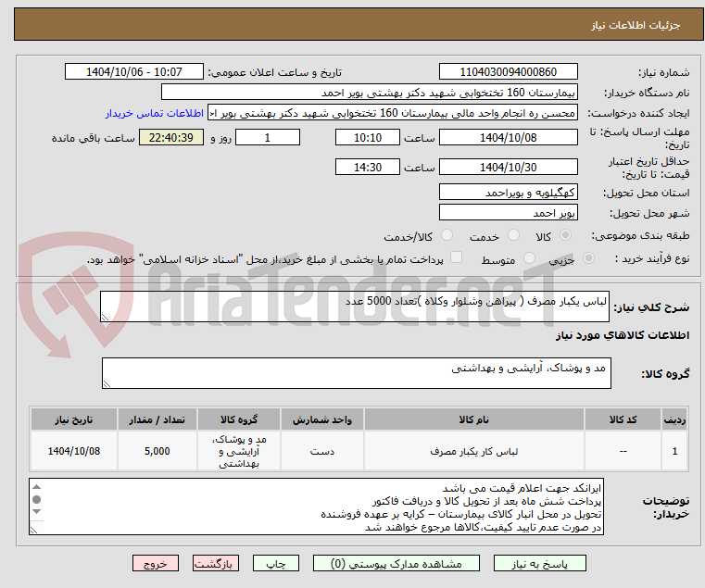Click the ردیف column header
This screenshot has height=588, width=705.
point(674,419)
